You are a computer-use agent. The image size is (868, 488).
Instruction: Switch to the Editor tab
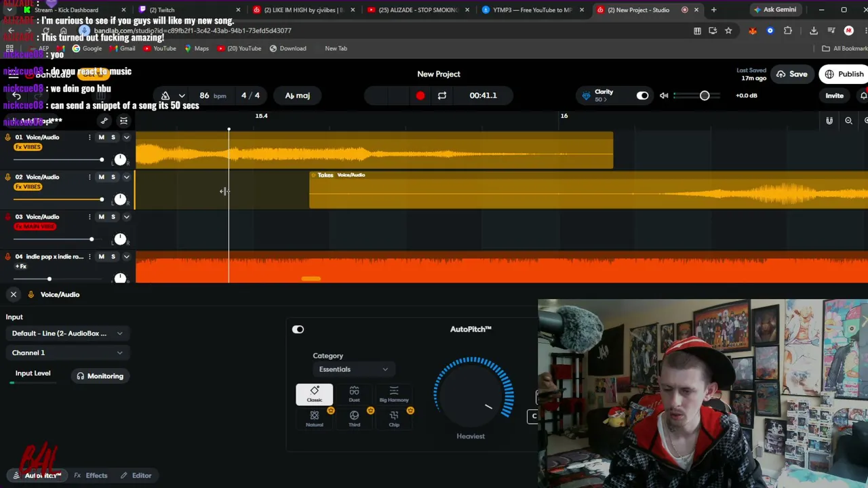pos(136,476)
